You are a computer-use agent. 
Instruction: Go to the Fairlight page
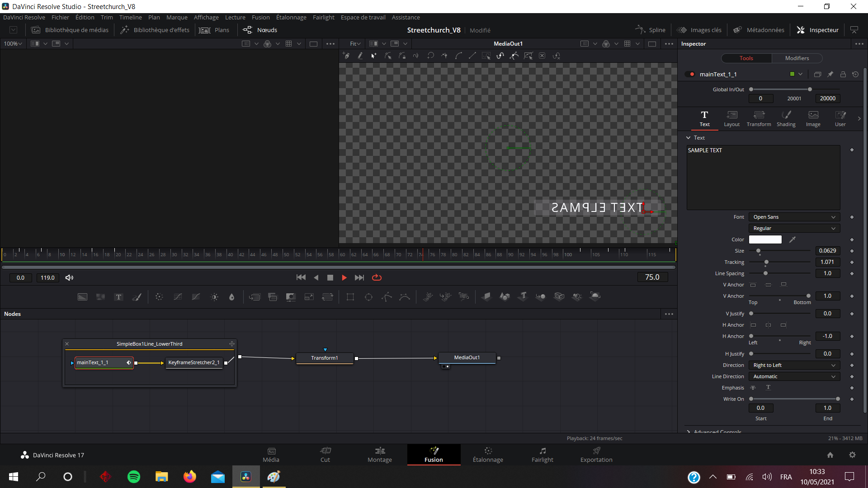pyautogui.click(x=542, y=455)
